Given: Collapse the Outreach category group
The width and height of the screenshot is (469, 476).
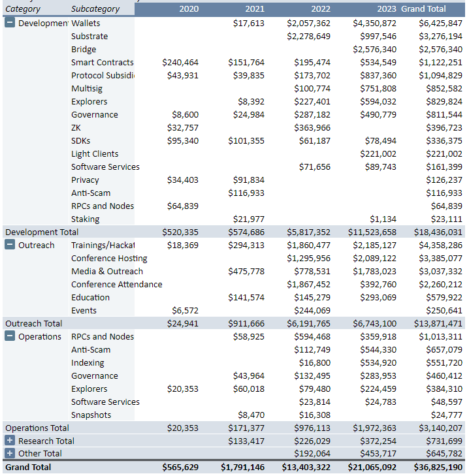Looking at the screenshot, I should point(10,245).
